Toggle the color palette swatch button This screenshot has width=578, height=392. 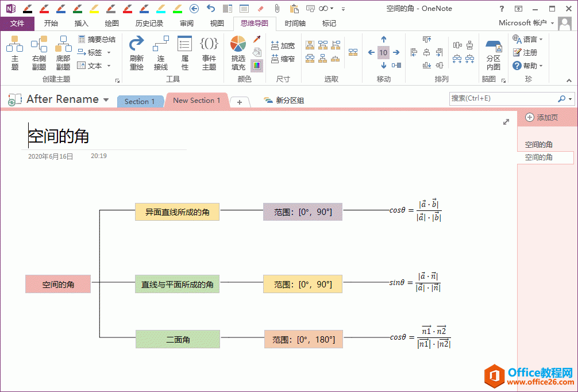pyautogui.click(x=256, y=65)
